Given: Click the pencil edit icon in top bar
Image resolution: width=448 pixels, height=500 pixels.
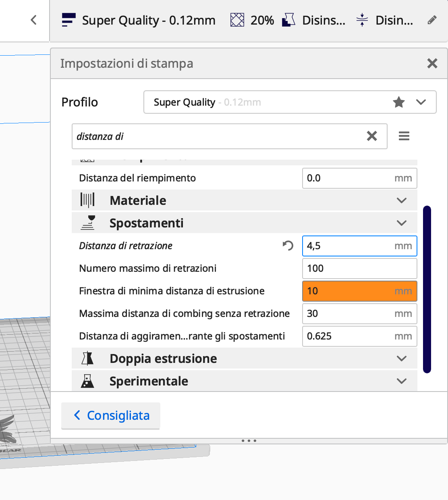Looking at the screenshot, I should (x=432, y=20).
